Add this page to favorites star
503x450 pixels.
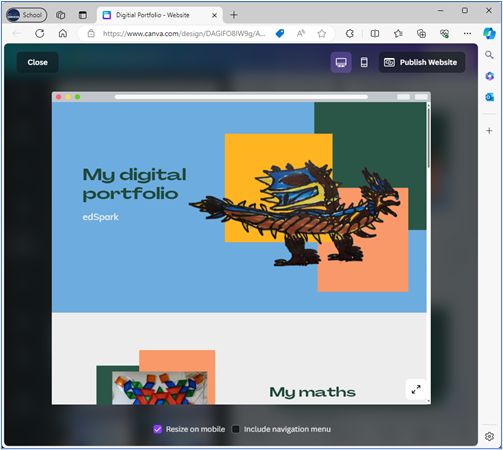[x=322, y=33]
